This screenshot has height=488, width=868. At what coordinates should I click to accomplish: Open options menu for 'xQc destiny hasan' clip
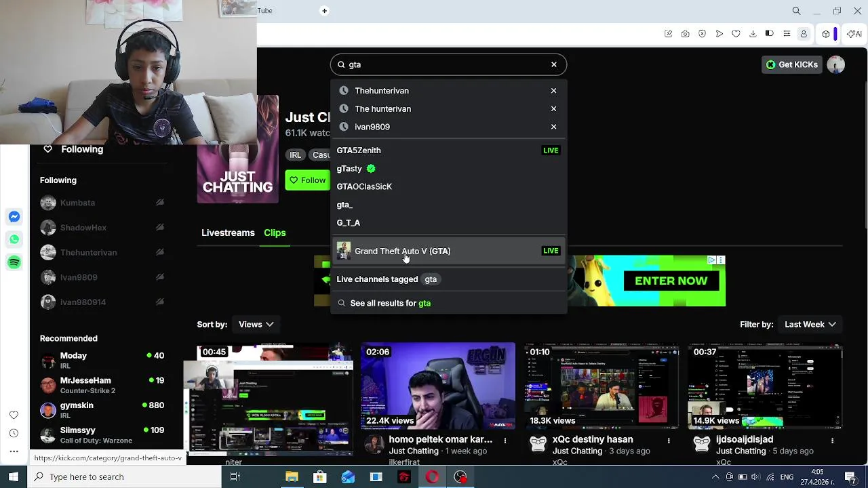pos(669,441)
